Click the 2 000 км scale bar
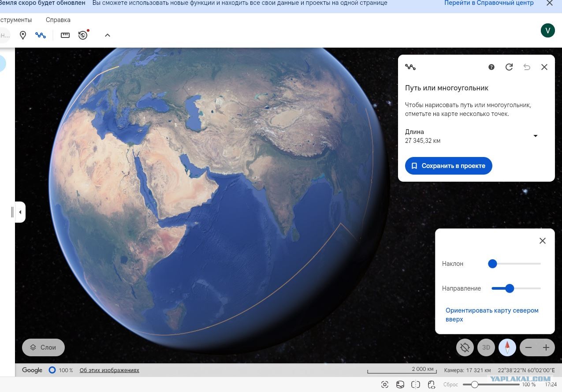Screen dimensions: 562x392 point(402,370)
